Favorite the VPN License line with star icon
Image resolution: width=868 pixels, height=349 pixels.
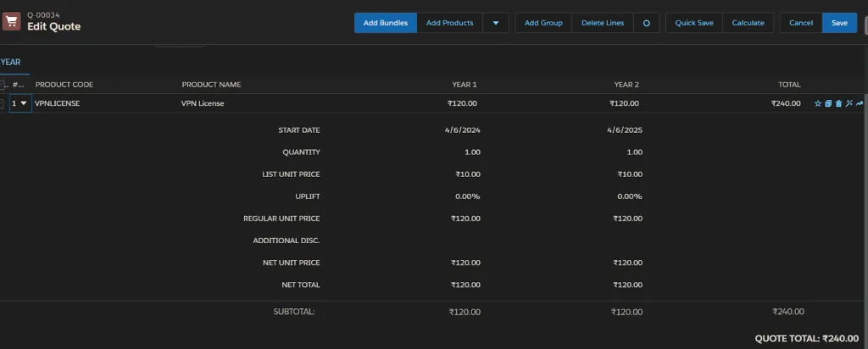(x=818, y=103)
